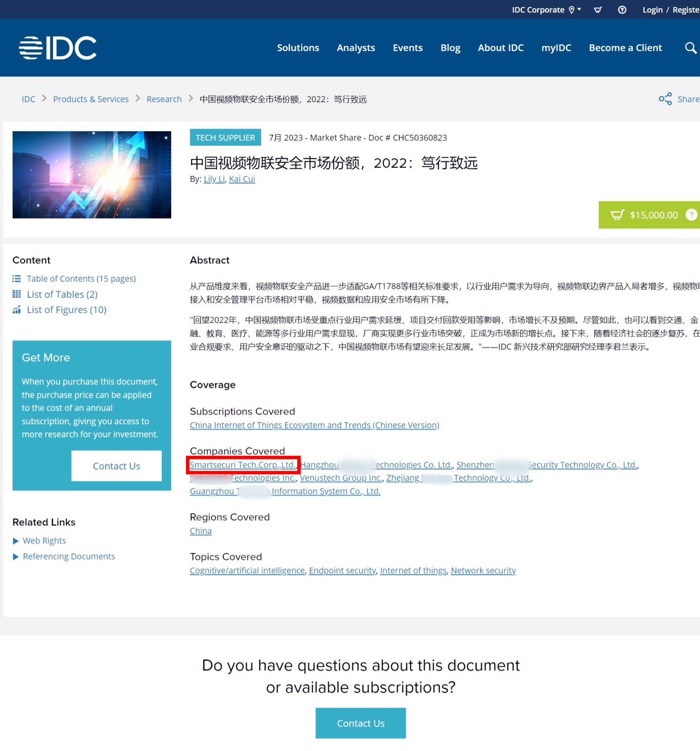Go to IDC breadcrumb link
This screenshot has height=751, width=700.
29,99
